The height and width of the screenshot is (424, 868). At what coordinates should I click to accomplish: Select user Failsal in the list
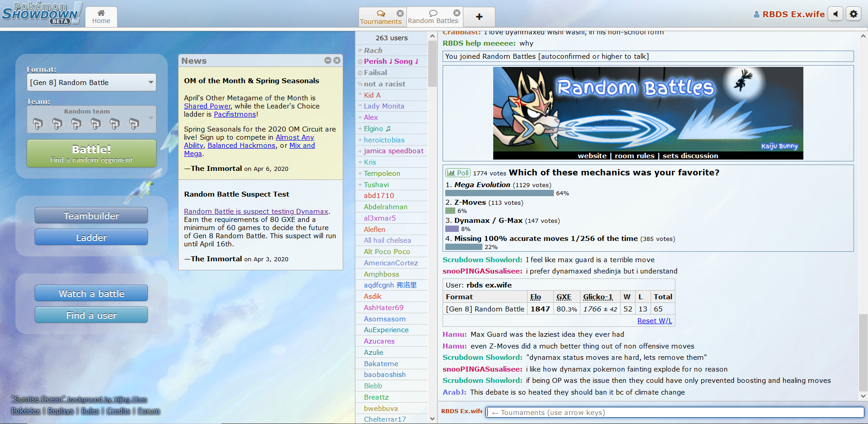coord(392,73)
